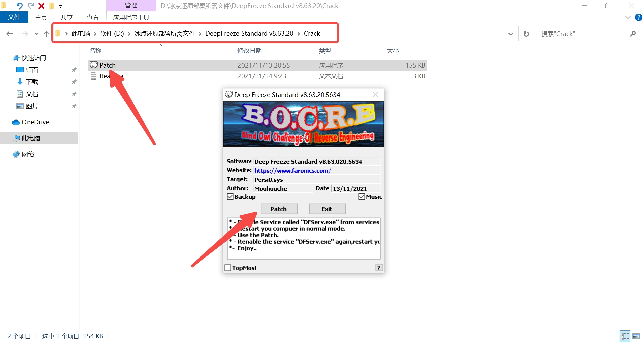Unpin 桌面 via its pin icon
Viewport: 644px width, 342px height.
click(x=74, y=70)
